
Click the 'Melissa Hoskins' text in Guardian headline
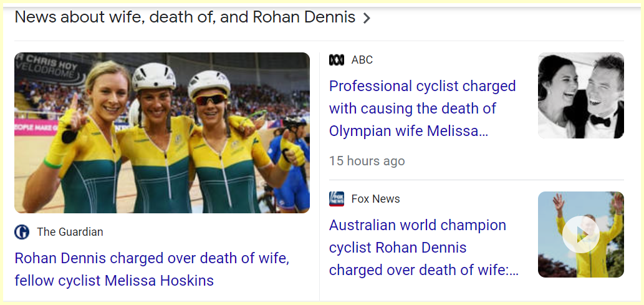click(159, 281)
